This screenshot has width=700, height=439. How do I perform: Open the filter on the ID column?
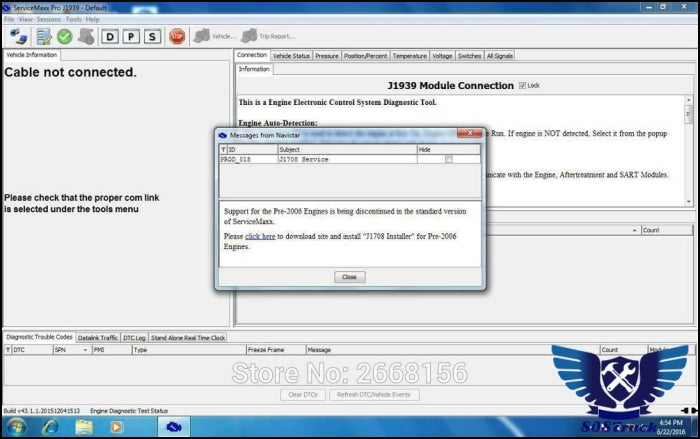[x=223, y=149]
